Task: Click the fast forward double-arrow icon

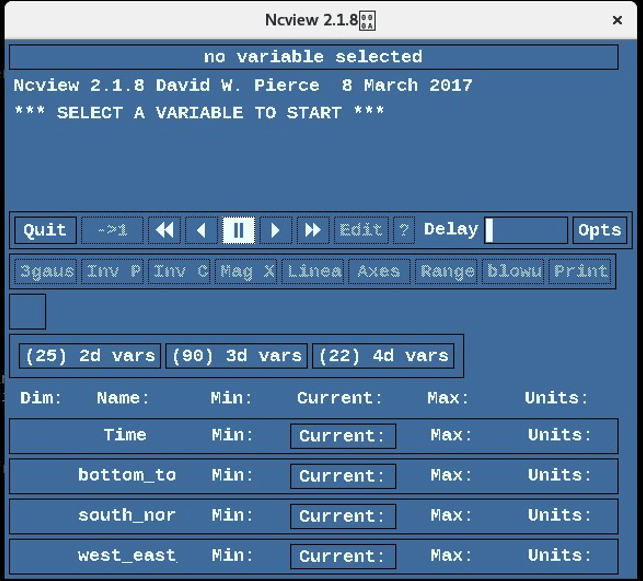Action: point(313,230)
